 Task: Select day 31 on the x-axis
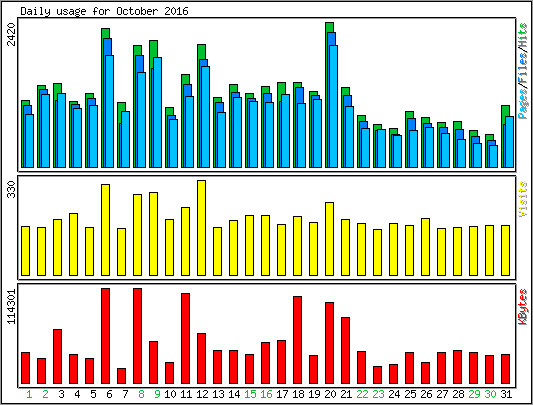506,394
